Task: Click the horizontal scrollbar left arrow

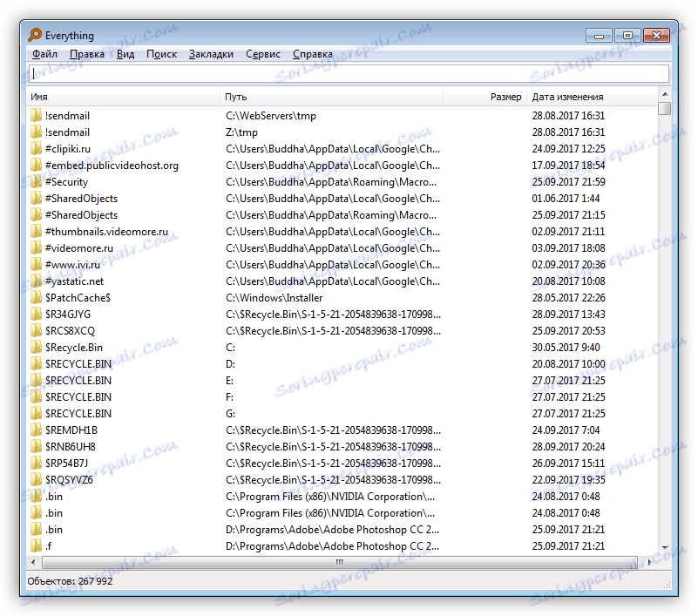Action: pos(33,562)
